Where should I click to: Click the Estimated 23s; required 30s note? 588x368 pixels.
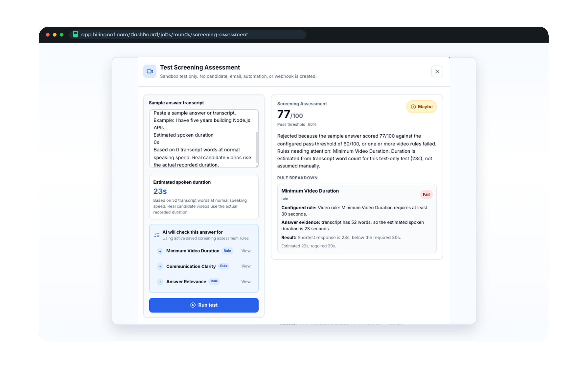tap(308, 246)
